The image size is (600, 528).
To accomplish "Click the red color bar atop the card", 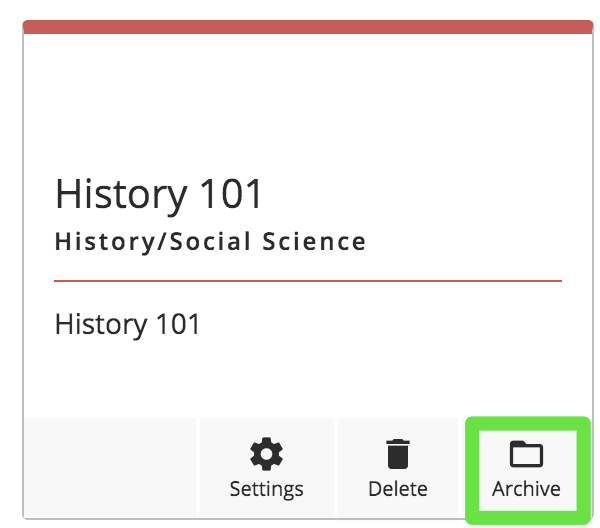I will point(307,27).
